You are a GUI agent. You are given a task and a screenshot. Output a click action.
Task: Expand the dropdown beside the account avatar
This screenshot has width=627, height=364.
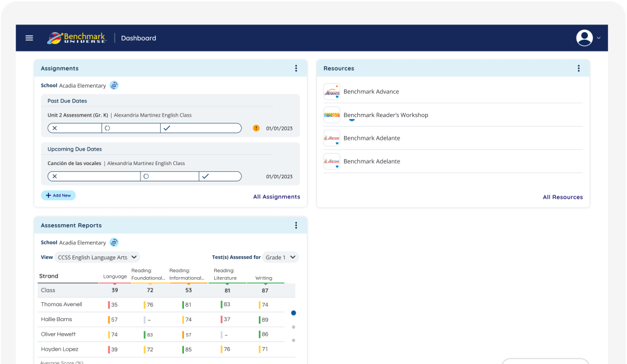[599, 38]
